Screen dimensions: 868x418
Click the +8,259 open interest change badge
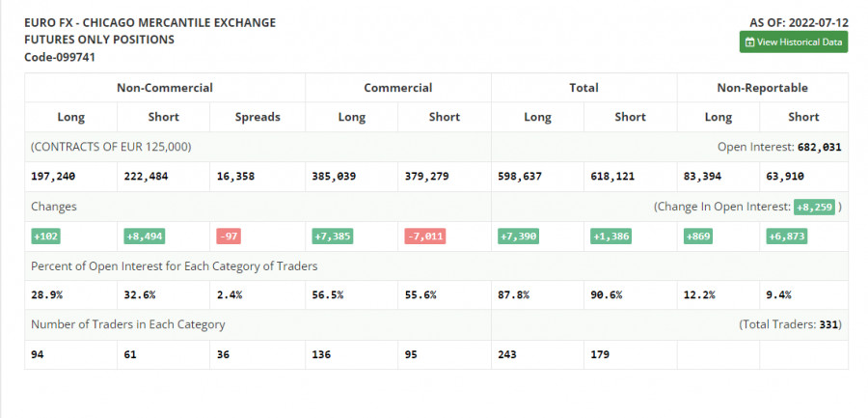click(x=814, y=207)
